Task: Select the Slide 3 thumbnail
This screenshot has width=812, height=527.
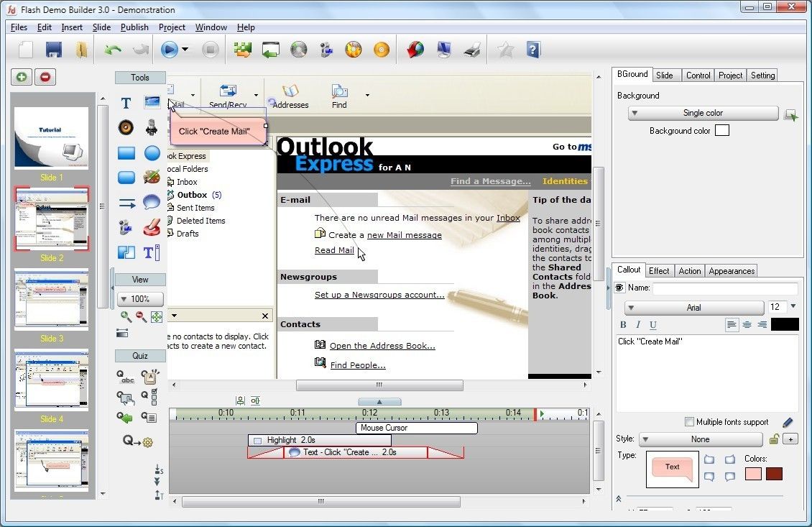Action: (51, 299)
